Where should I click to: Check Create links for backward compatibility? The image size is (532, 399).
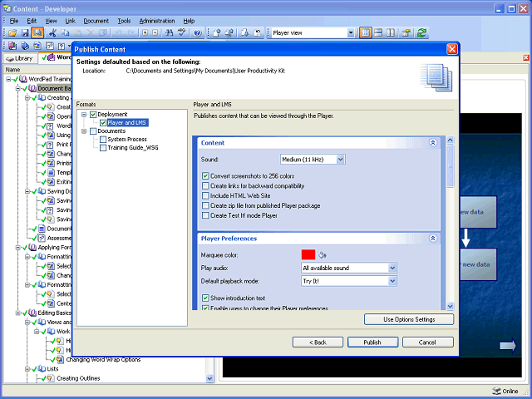pyautogui.click(x=205, y=186)
